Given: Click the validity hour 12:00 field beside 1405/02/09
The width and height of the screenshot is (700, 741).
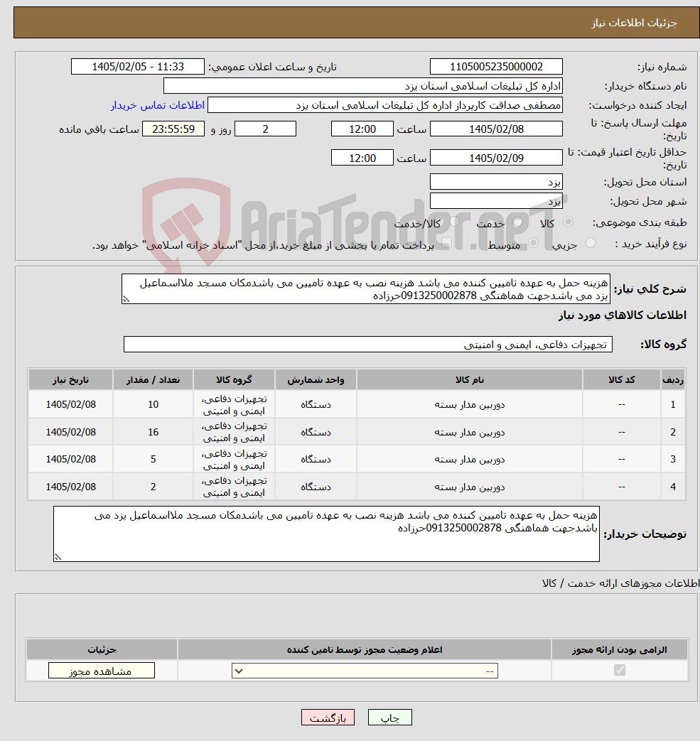Looking at the screenshot, I should (x=362, y=158).
